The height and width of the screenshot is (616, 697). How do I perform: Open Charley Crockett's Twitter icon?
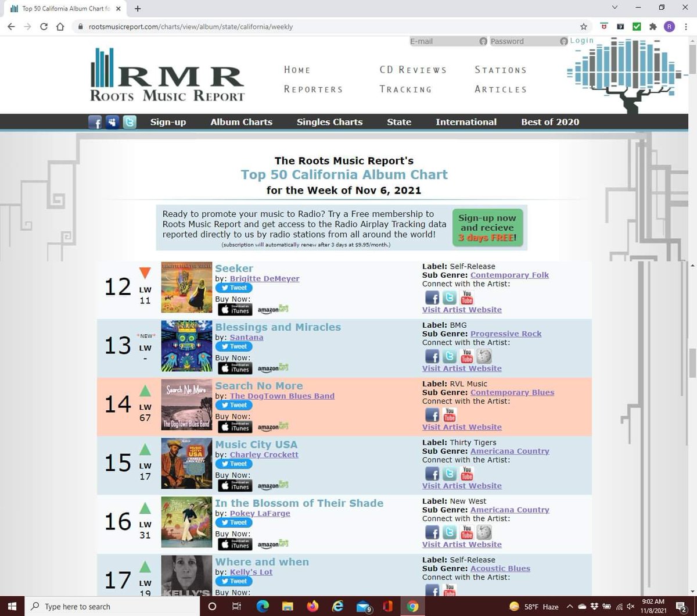pyautogui.click(x=450, y=474)
